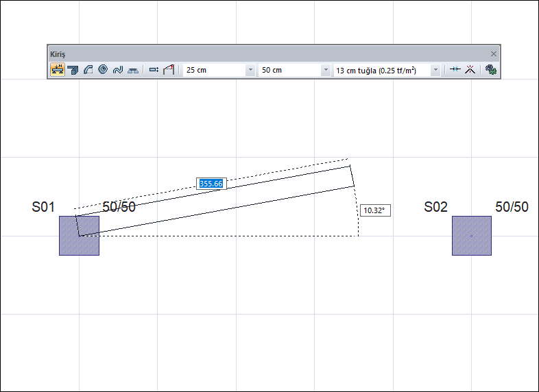Click the blue beam join icon
Image resolution: width=539 pixels, height=392 pixels.
[x=455, y=69]
